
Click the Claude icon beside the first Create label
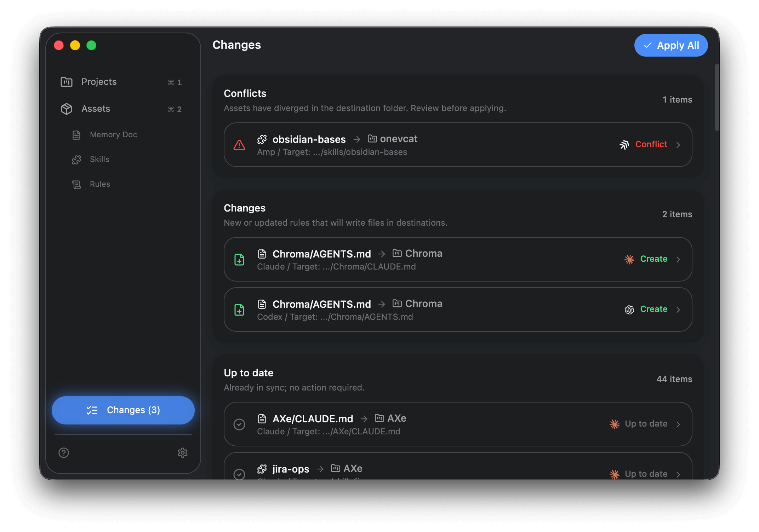629,259
